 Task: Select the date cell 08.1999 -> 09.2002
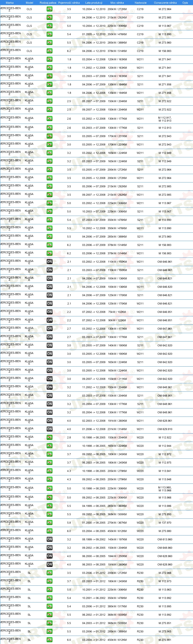coord(94,540)
